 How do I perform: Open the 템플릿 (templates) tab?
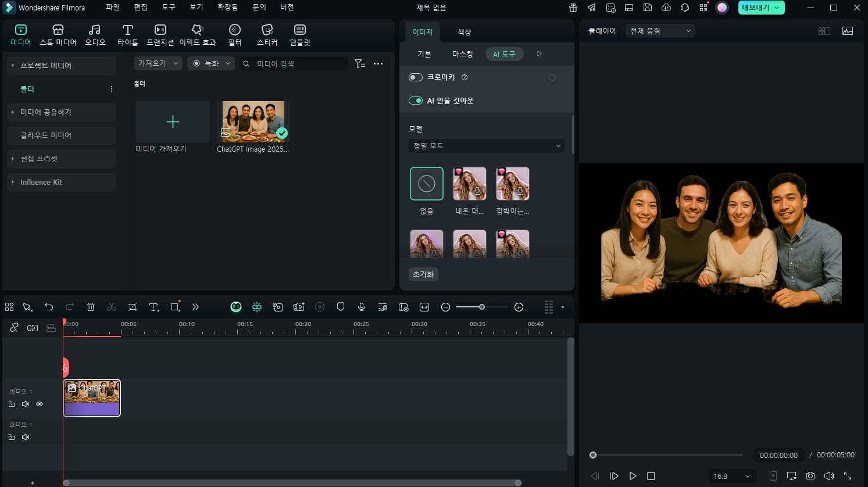coord(300,35)
